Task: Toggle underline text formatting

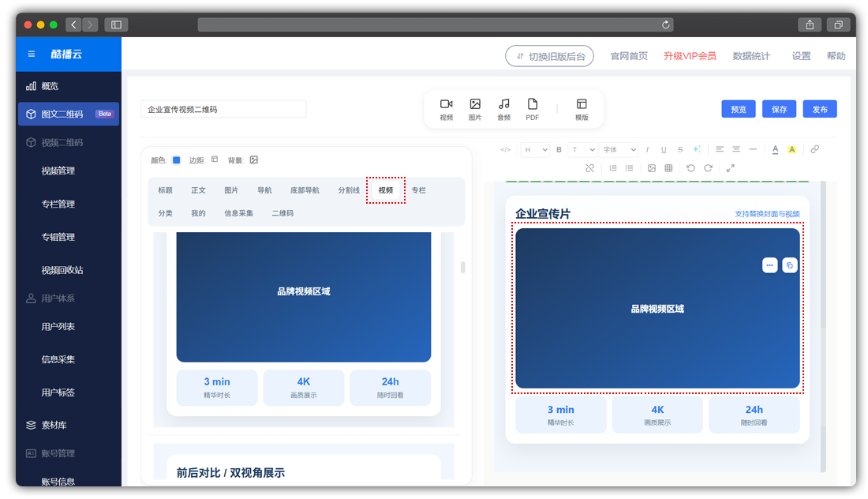Action: coord(664,149)
